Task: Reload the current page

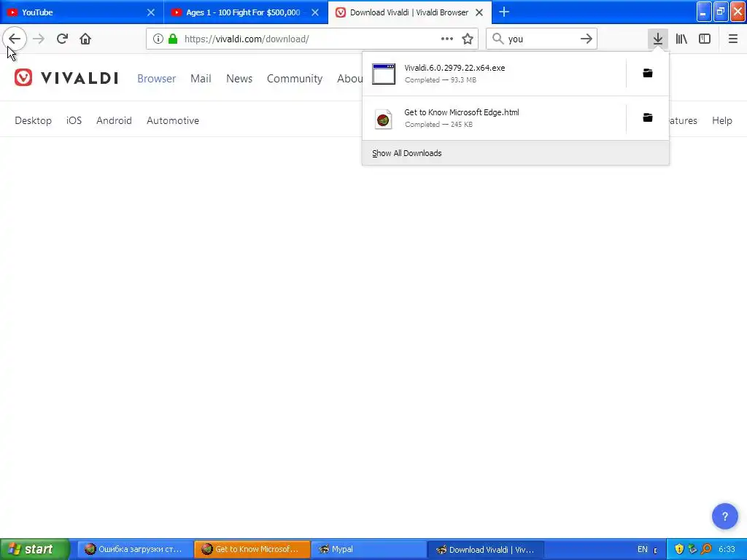Action: [x=62, y=39]
